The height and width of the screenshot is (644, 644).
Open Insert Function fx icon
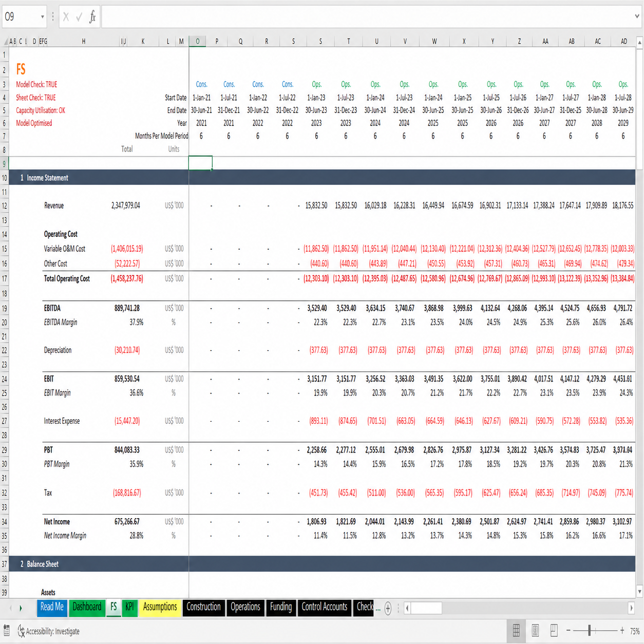(x=92, y=17)
